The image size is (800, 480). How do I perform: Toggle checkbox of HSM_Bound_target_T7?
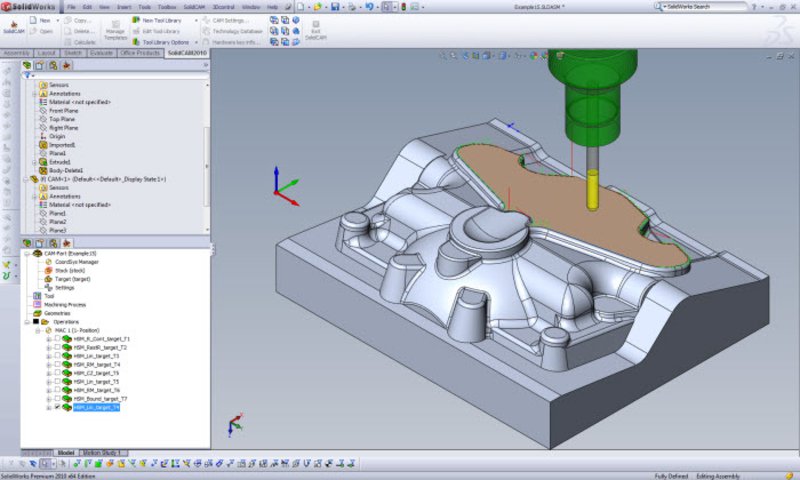(x=57, y=398)
